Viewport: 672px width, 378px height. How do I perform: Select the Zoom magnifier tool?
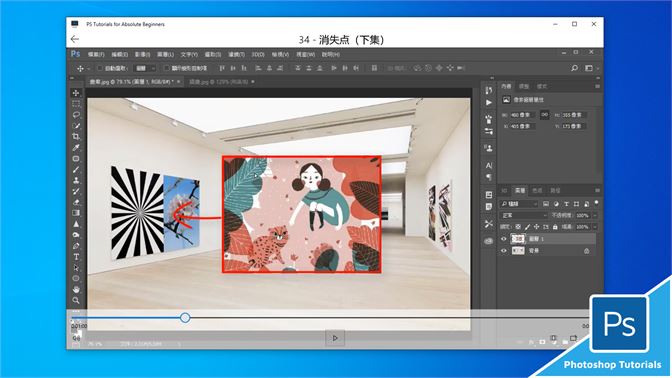coord(76,300)
